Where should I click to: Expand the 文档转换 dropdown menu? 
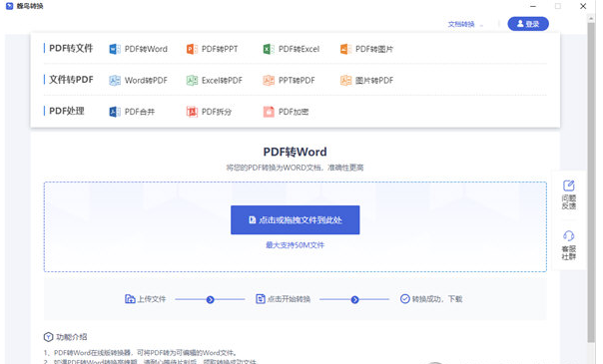pyautogui.click(x=465, y=24)
